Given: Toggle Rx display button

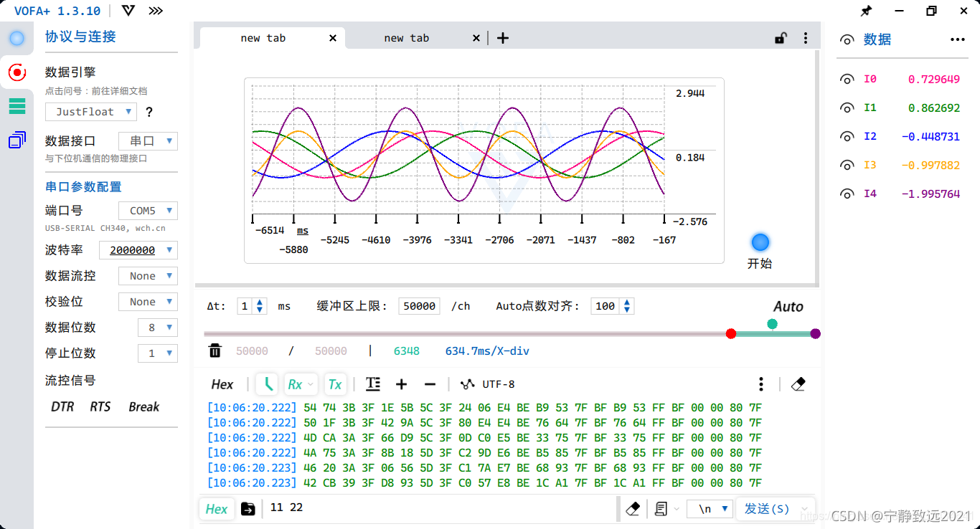Looking at the screenshot, I should coord(301,384).
